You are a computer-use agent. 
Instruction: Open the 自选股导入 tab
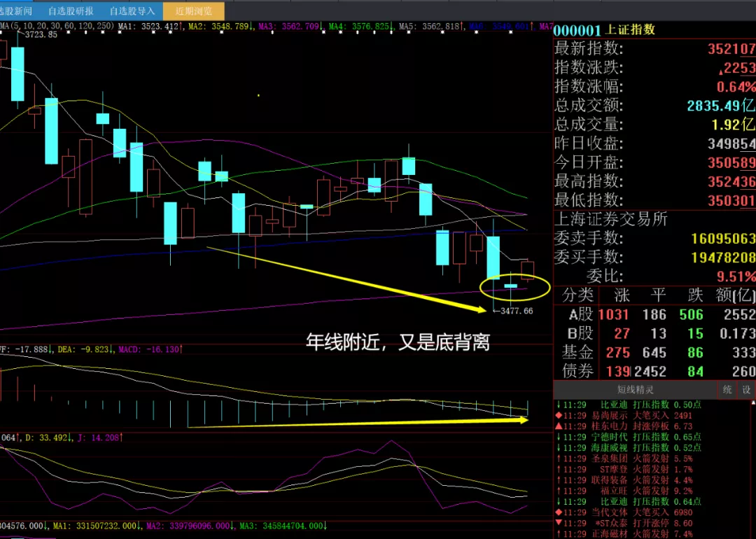click(132, 10)
